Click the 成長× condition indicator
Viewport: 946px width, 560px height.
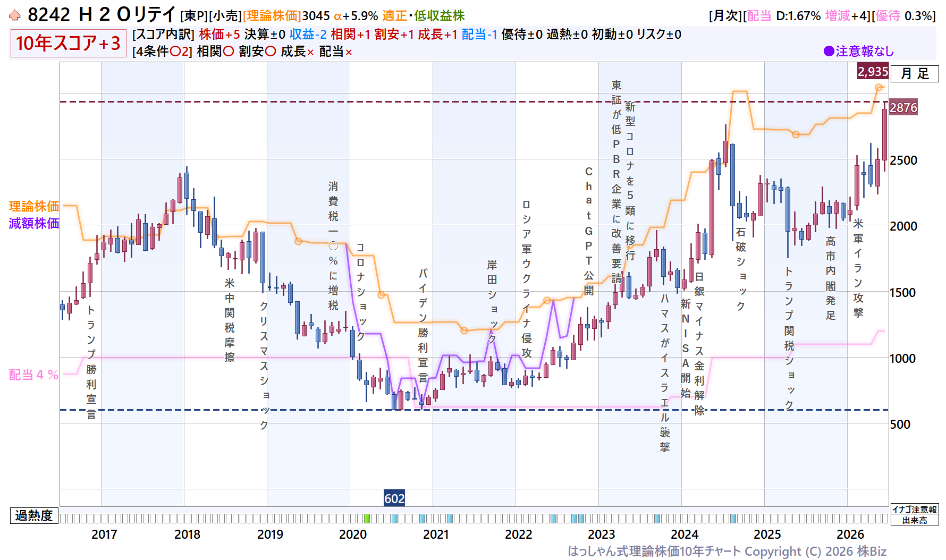coord(297,52)
